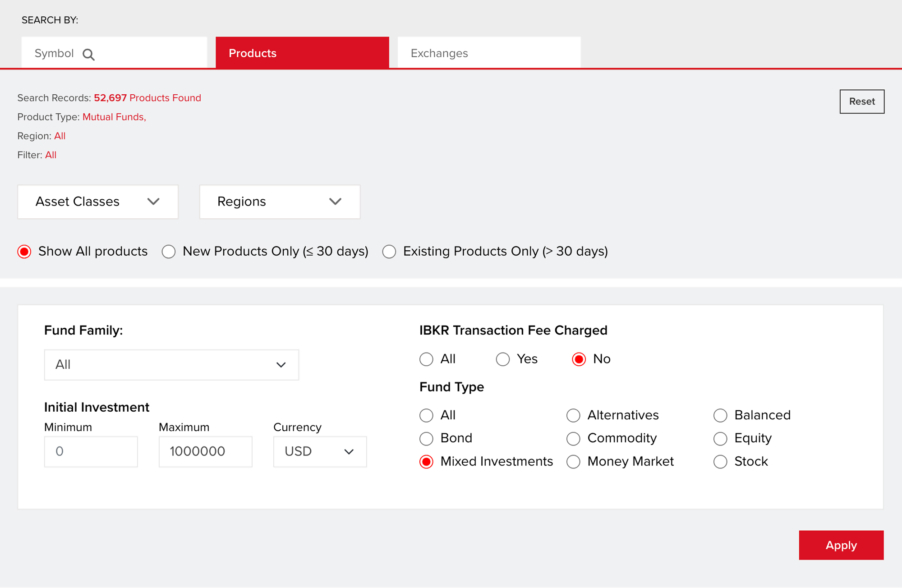This screenshot has width=902, height=588.
Task: Open the Regions dropdown
Action: (x=280, y=202)
